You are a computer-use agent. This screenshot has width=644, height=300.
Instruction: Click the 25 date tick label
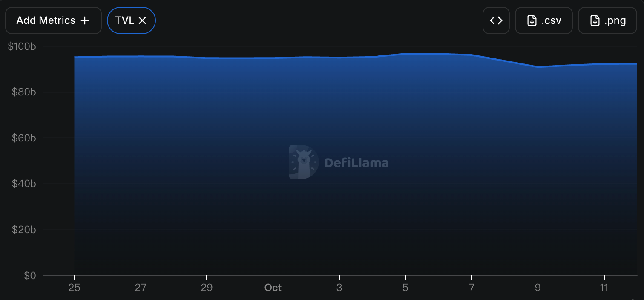tap(75, 288)
